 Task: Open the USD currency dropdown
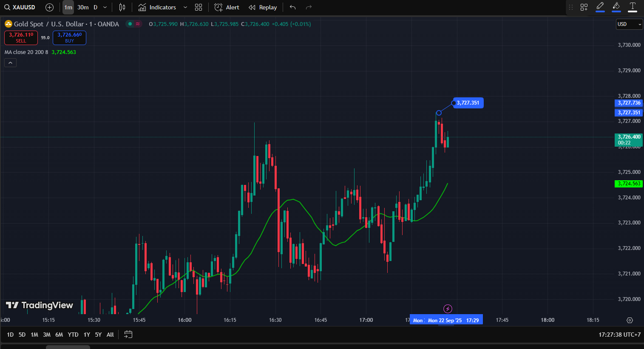629,24
